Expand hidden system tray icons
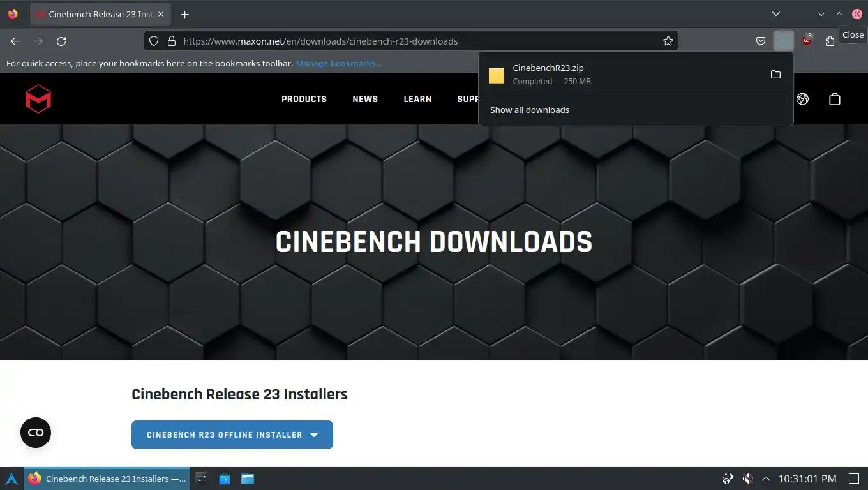The height and width of the screenshot is (490, 868). click(766, 479)
